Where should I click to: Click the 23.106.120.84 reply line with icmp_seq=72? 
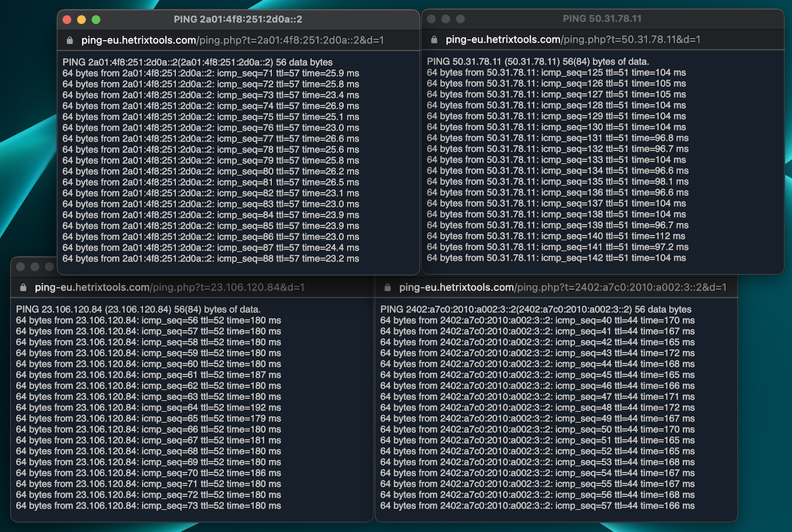[148, 495]
